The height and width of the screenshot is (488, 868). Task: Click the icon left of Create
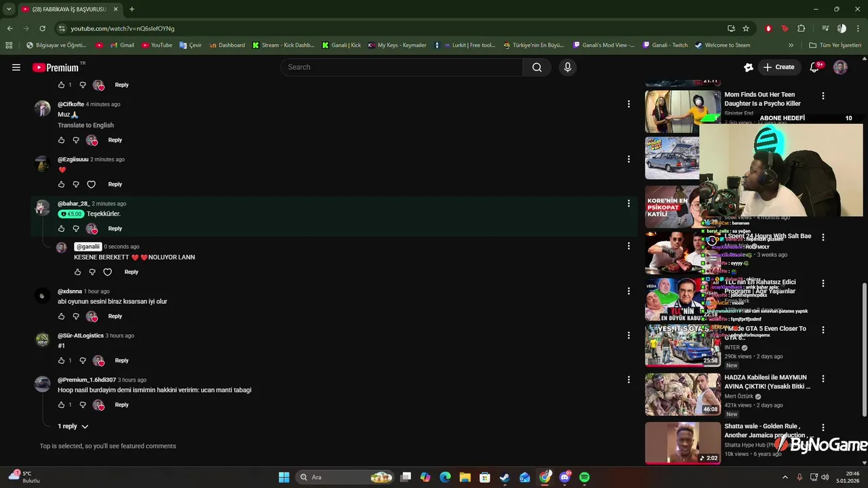click(x=749, y=67)
